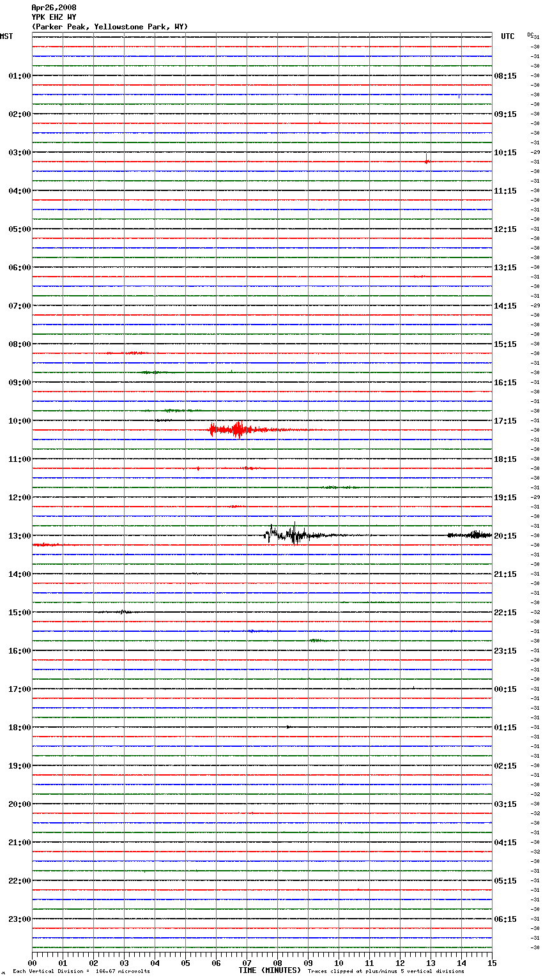The image size is (543, 980).
Task: Click minute 00 on the time axis
Action: pos(32,963)
